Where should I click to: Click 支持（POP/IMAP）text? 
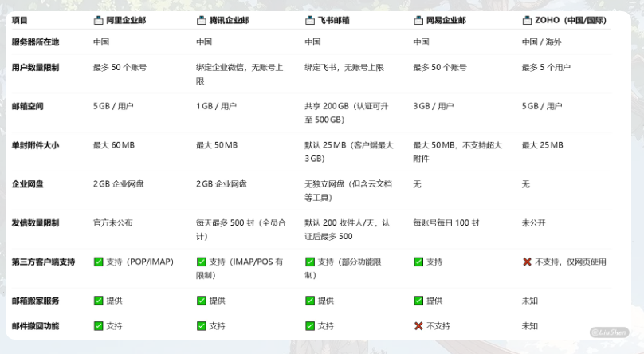click(140, 262)
